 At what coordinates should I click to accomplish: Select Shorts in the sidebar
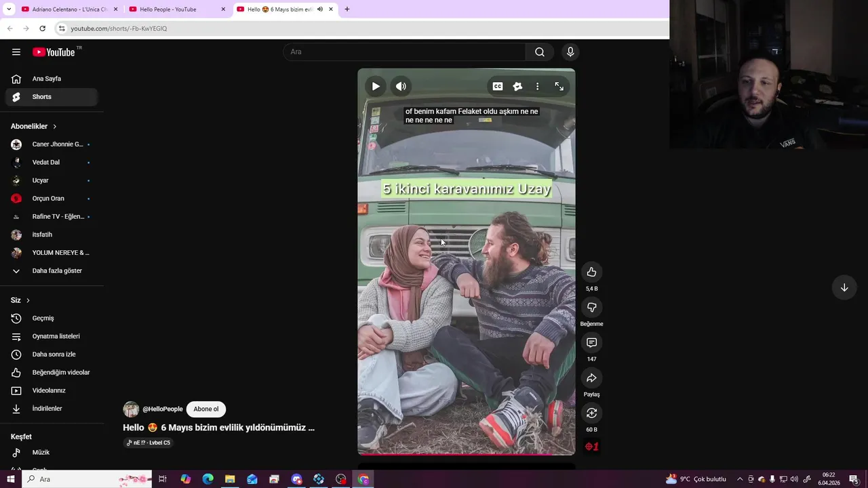[52, 97]
